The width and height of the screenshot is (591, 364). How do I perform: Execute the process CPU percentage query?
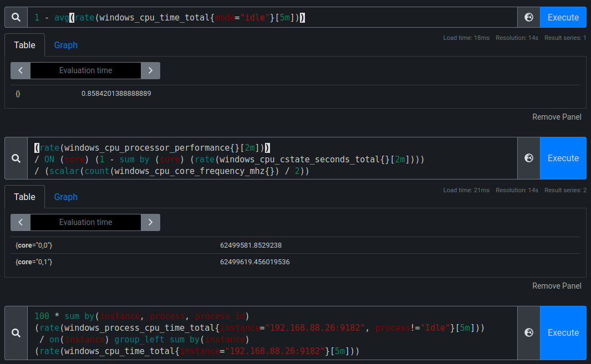coord(563,333)
